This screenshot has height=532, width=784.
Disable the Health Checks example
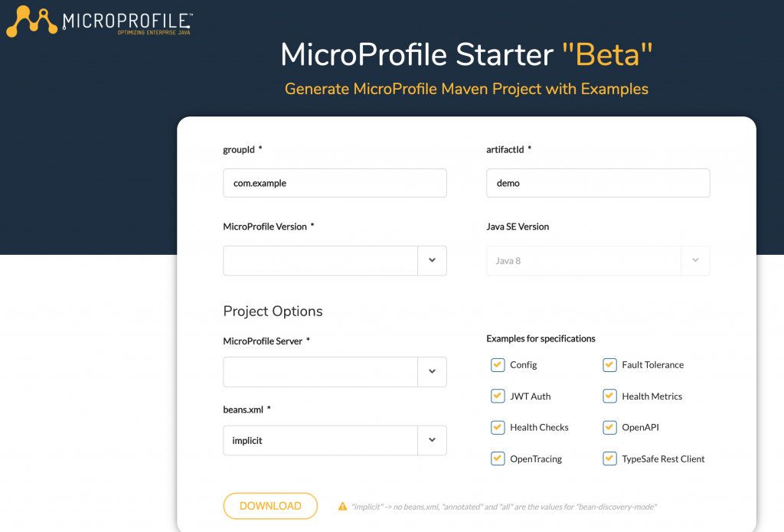coord(498,427)
